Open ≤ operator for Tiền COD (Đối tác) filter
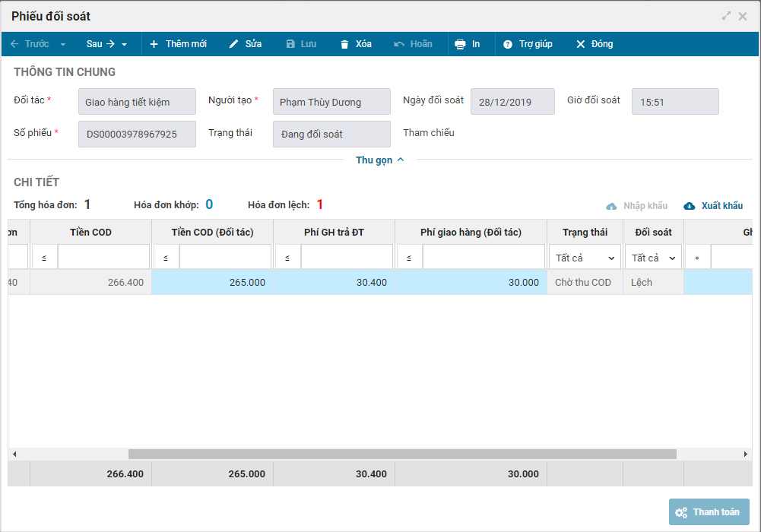Viewport: 761px width, 532px height. coord(166,257)
